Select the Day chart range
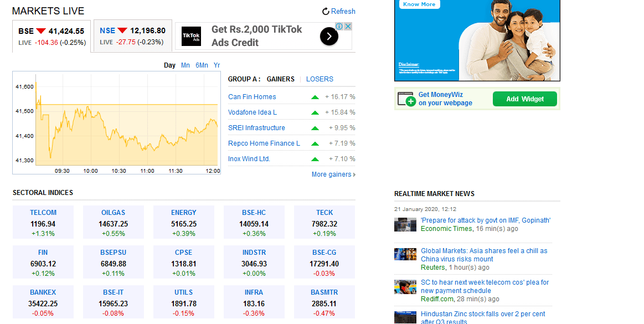This screenshot has width=644, height=324. point(169,65)
